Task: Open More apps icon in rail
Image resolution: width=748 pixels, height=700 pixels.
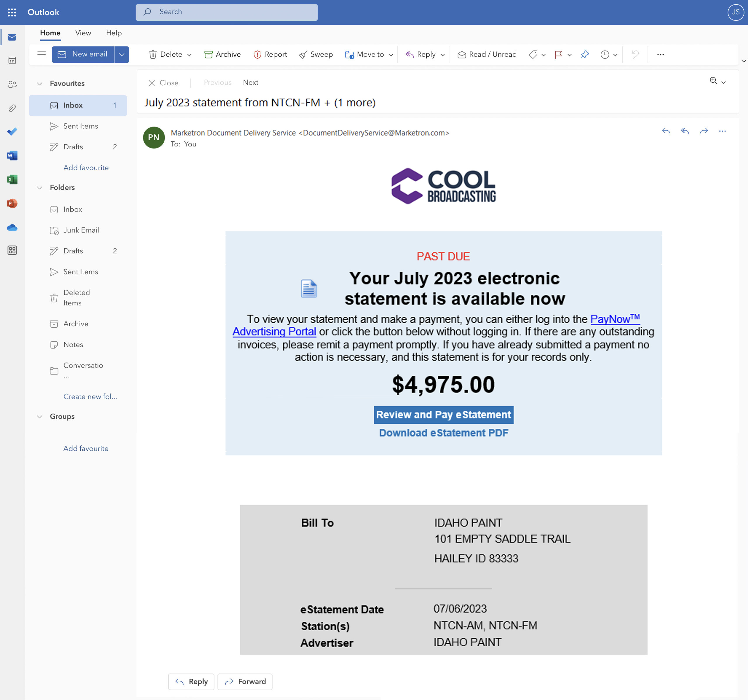Action: pos(12,250)
